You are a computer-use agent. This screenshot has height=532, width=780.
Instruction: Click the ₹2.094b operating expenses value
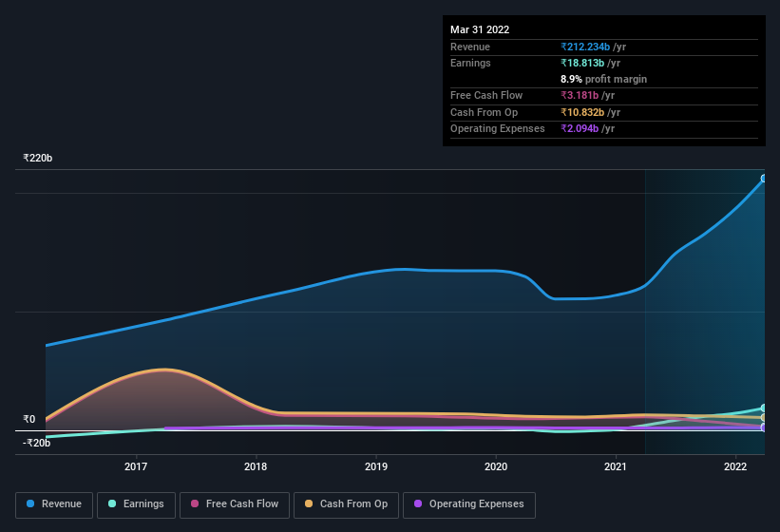tap(580, 129)
